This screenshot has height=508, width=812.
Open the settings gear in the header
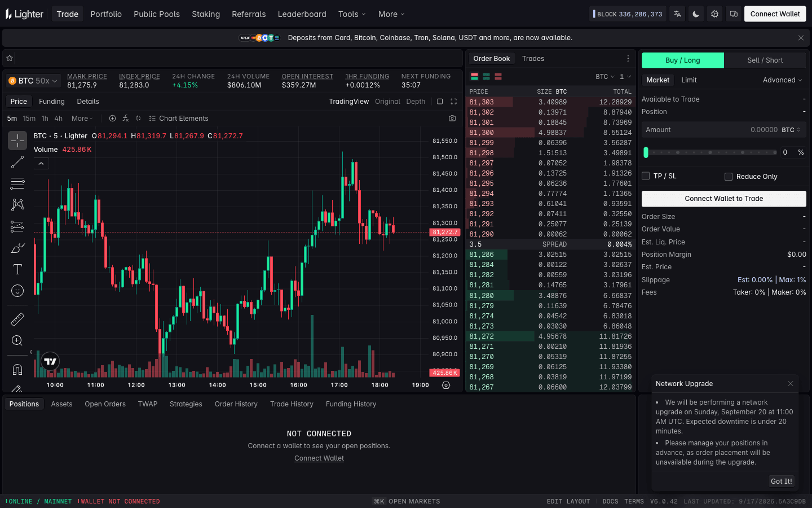pos(714,14)
